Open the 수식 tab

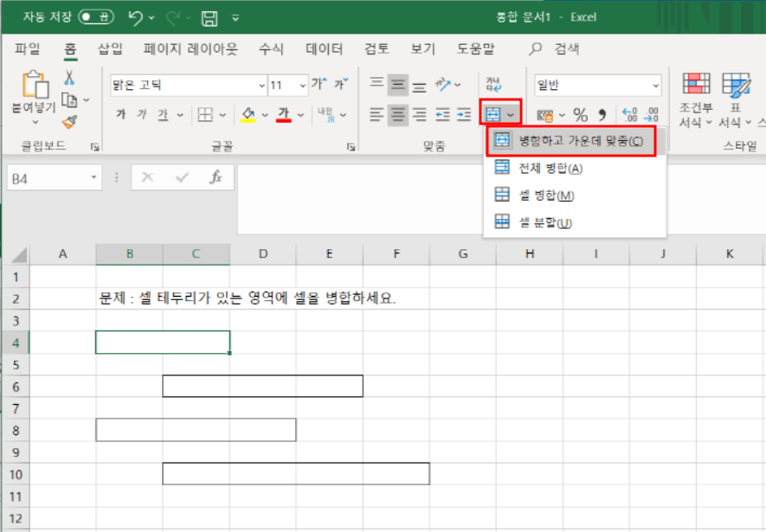pos(271,48)
